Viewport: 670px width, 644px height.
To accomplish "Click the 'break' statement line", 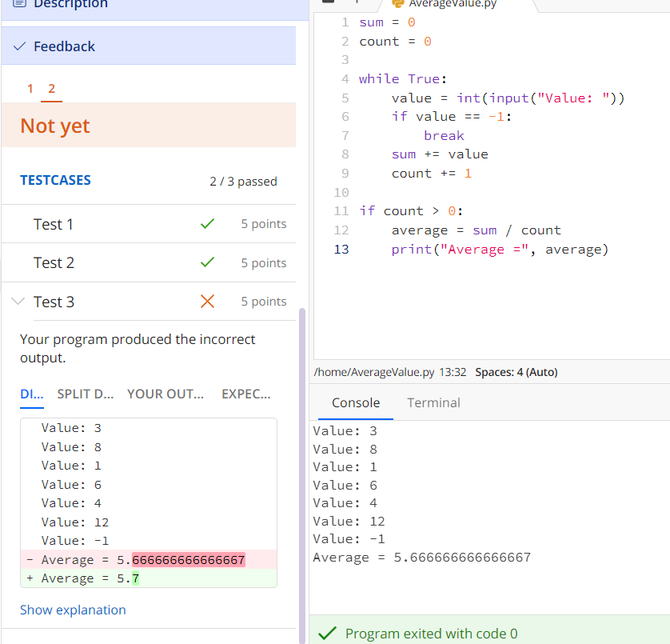I will point(444,135).
